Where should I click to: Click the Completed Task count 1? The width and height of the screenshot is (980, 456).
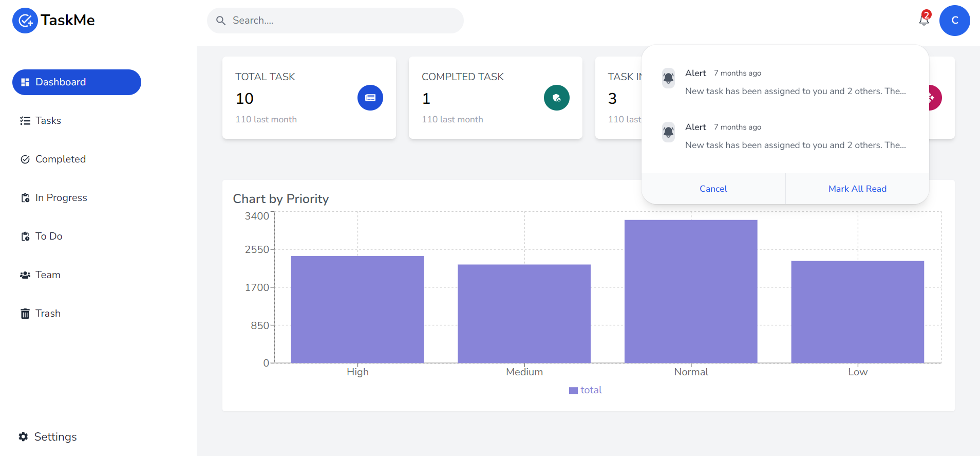[x=426, y=98]
